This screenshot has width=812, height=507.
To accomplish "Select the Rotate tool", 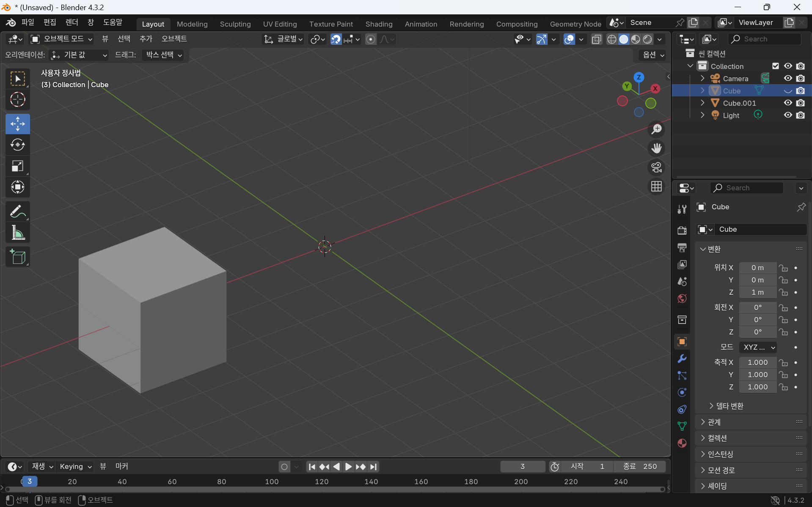I will pos(18,145).
